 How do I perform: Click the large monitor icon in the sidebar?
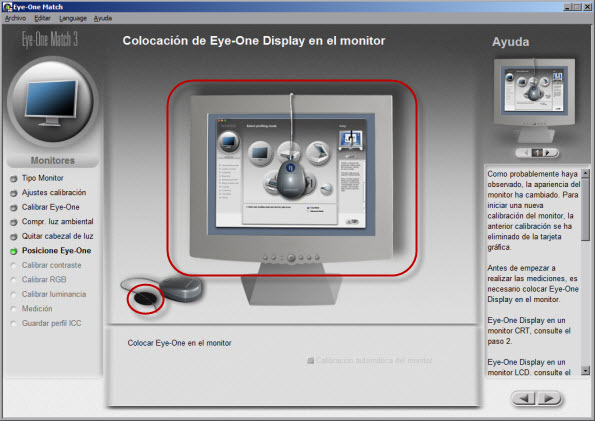[53, 102]
